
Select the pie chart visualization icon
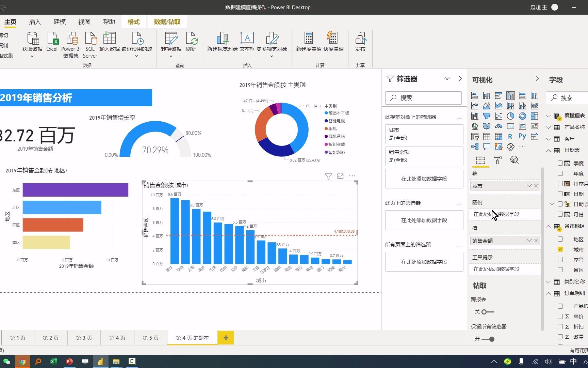[510, 116]
